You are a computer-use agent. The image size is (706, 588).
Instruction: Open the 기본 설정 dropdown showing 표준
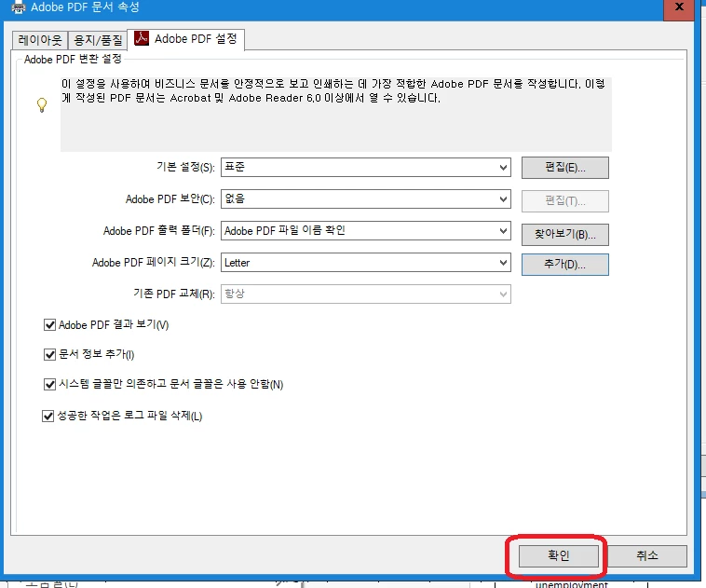(366, 168)
